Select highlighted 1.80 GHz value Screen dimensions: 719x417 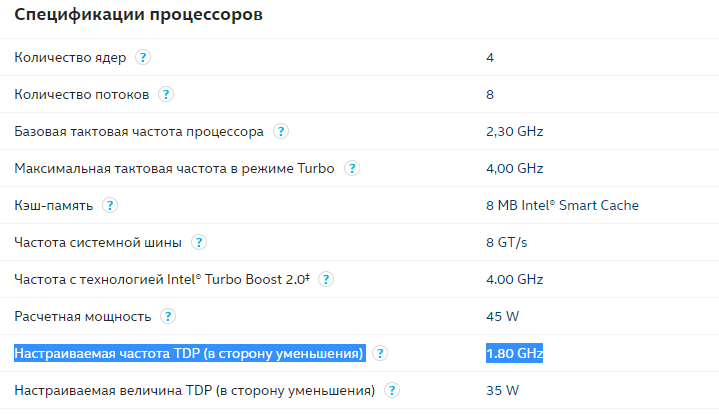(514, 353)
